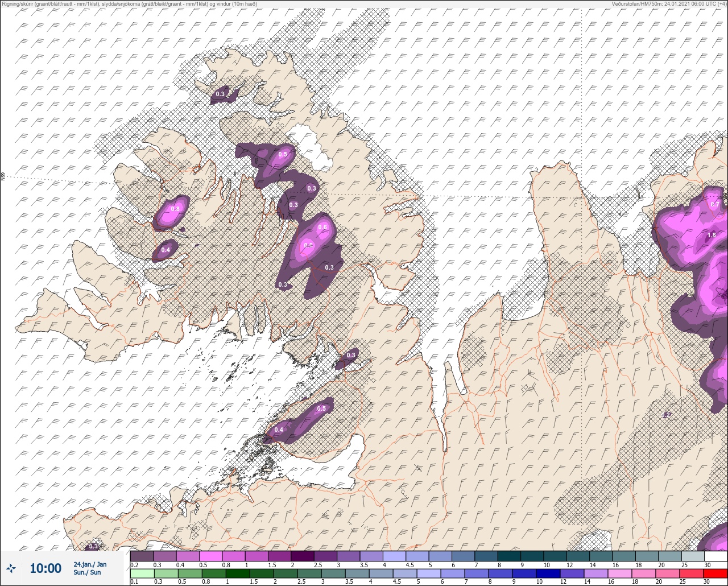Select the pale green 0.1 swatch, lower legend
728x586 pixels.
[x=142, y=573]
